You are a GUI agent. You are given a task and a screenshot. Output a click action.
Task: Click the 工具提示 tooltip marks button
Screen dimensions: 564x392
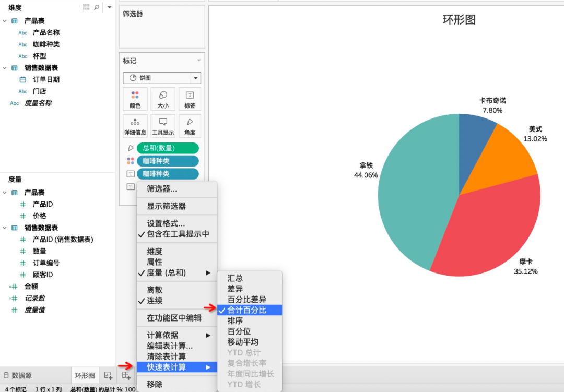tap(163, 126)
